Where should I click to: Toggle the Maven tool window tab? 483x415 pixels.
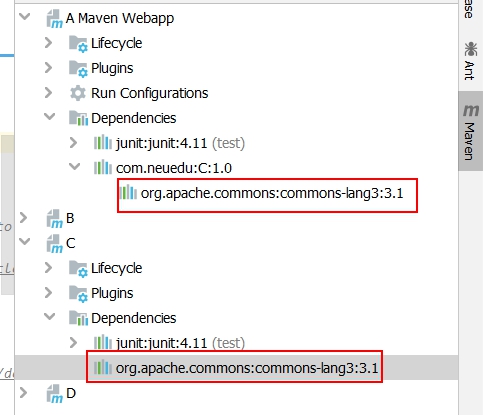tap(471, 132)
